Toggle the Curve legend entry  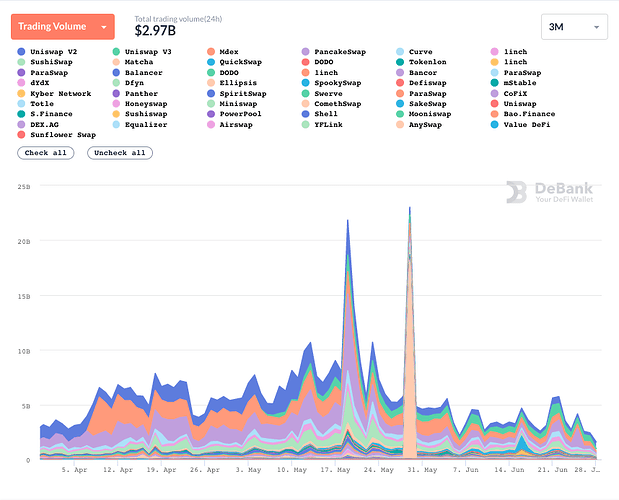pyautogui.click(x=415, y=52)
